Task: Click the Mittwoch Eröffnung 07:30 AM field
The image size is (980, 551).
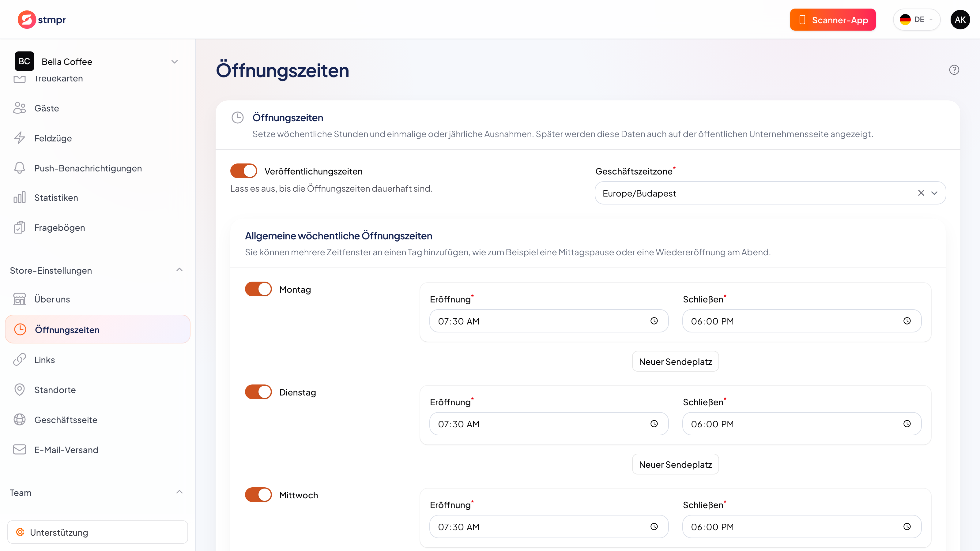Action: pos(548,527)
